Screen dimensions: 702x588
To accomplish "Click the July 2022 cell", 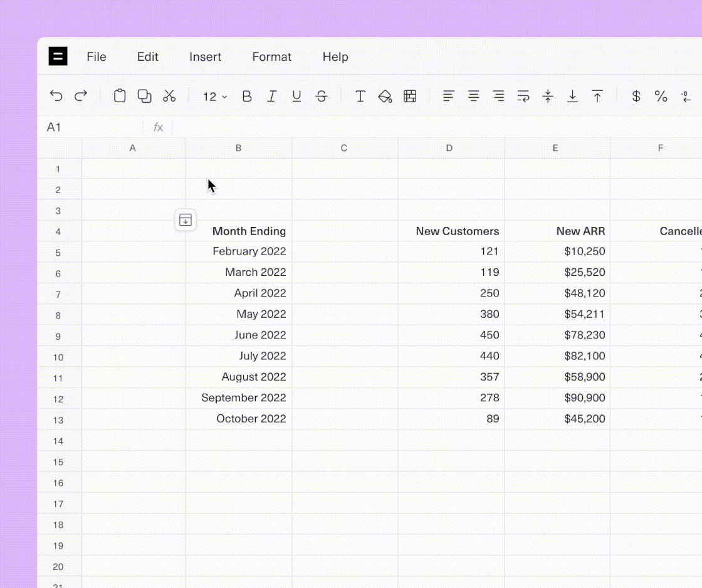I will pyautogui.click(x=239, y=356).
